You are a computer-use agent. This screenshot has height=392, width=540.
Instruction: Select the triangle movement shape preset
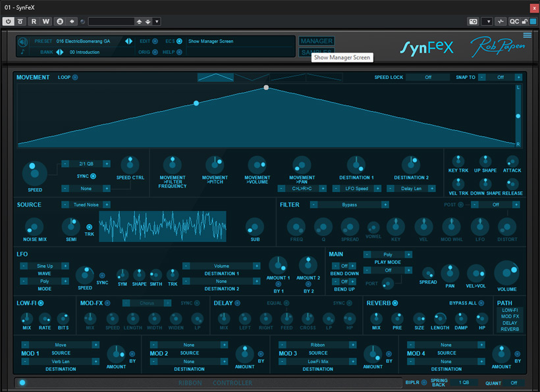[215, 77]
